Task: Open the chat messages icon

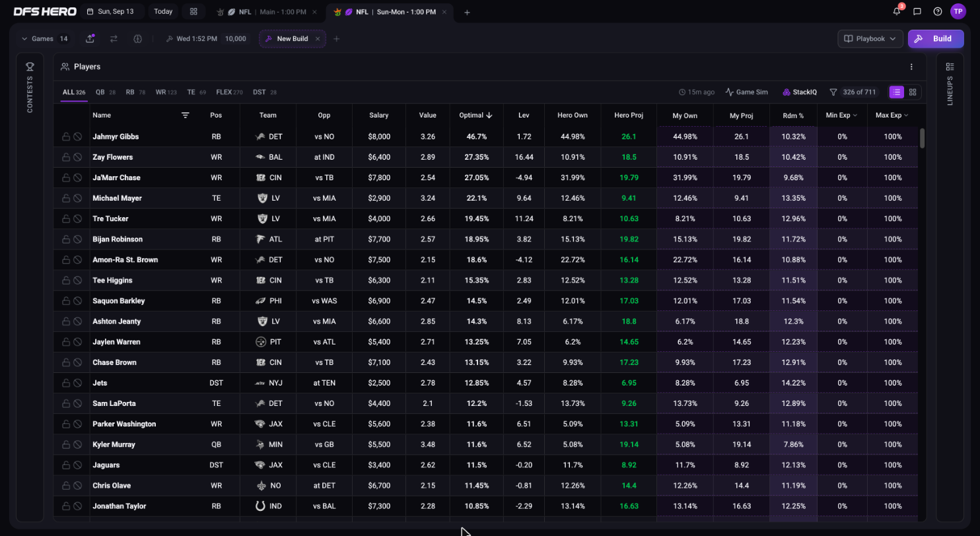Action: [917, 11]
